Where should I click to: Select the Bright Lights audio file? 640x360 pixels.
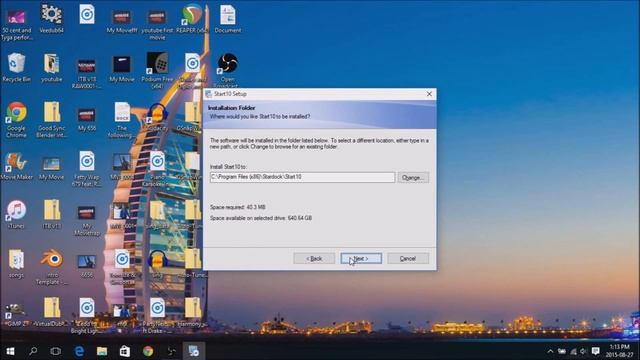87,316
